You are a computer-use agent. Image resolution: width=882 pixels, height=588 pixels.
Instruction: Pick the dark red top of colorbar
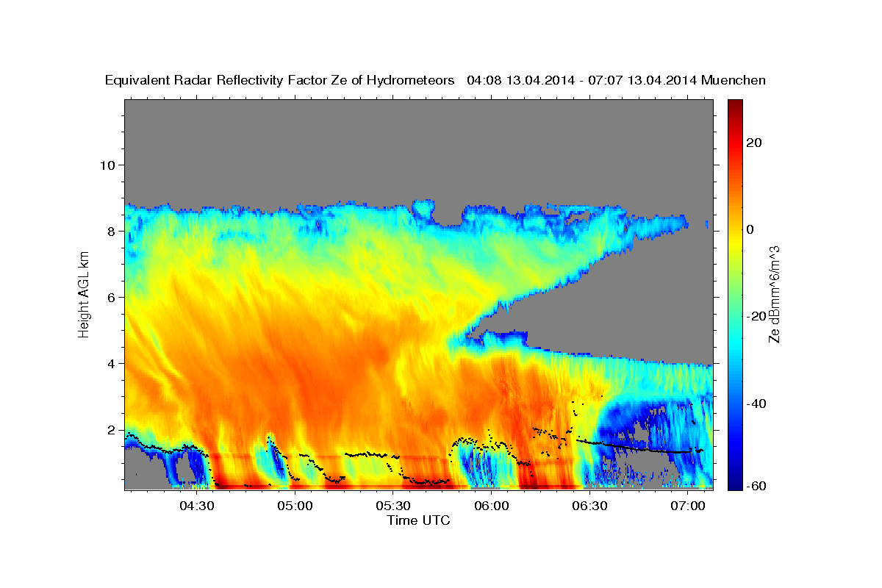tap(734, 104)
